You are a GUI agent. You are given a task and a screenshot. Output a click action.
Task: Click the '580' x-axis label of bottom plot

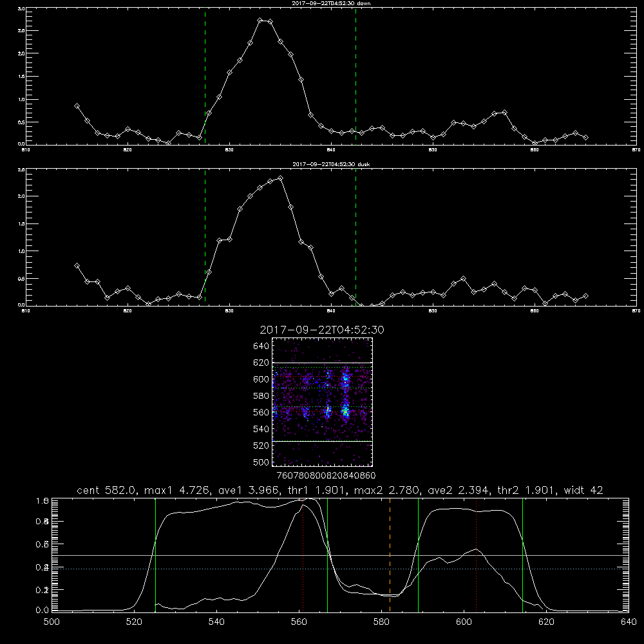pos(381,622)
